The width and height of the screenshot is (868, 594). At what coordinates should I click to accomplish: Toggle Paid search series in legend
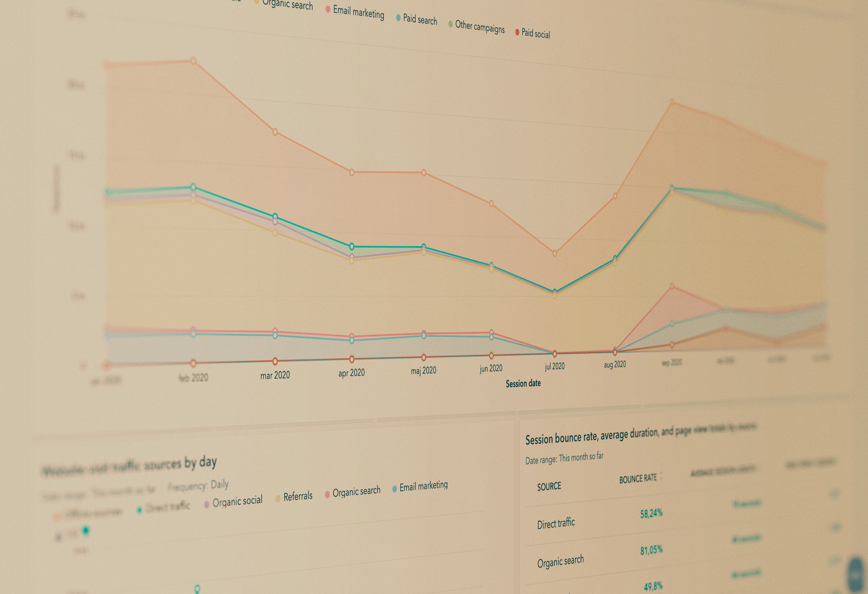point(417,19)
